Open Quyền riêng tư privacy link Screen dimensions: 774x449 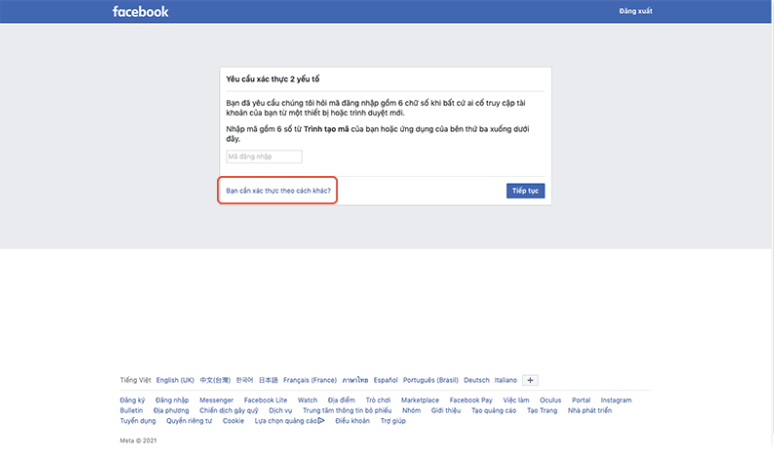click(x=189, y=421)
